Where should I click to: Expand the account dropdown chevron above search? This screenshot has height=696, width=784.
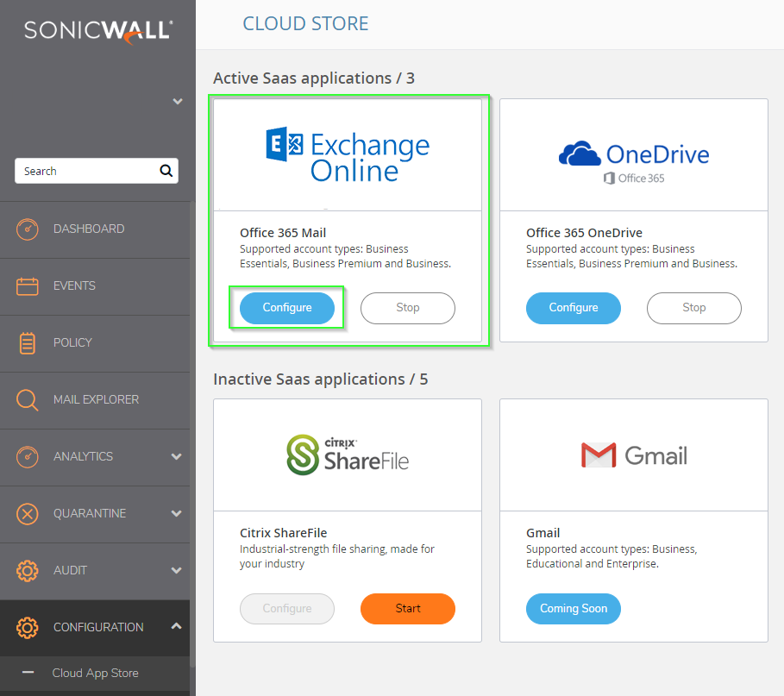tap(178, 102)
